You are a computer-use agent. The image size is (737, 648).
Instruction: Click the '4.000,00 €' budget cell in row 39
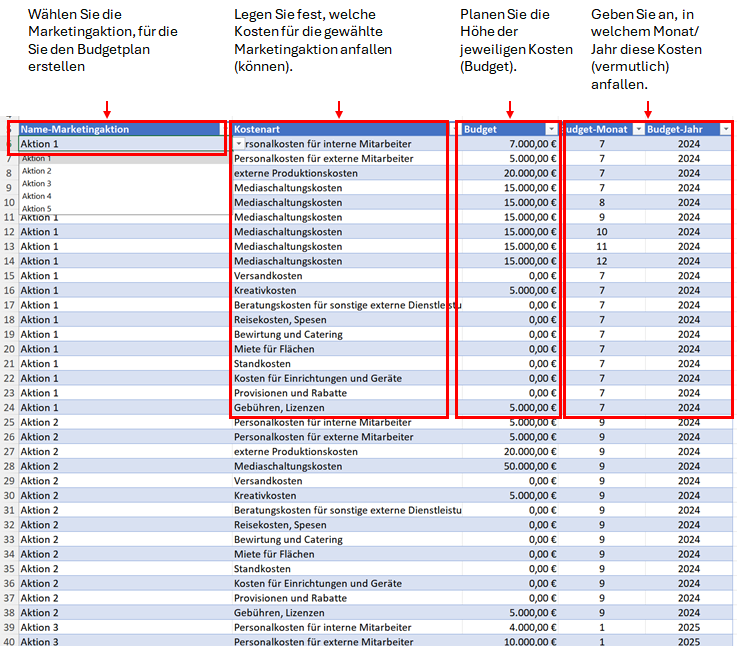coord(510,628)
